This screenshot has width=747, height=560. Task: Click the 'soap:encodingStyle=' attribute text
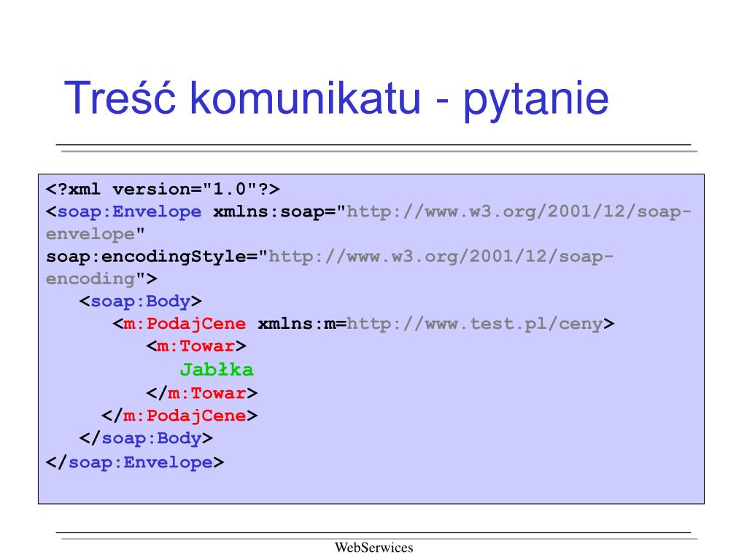[152, 256]
